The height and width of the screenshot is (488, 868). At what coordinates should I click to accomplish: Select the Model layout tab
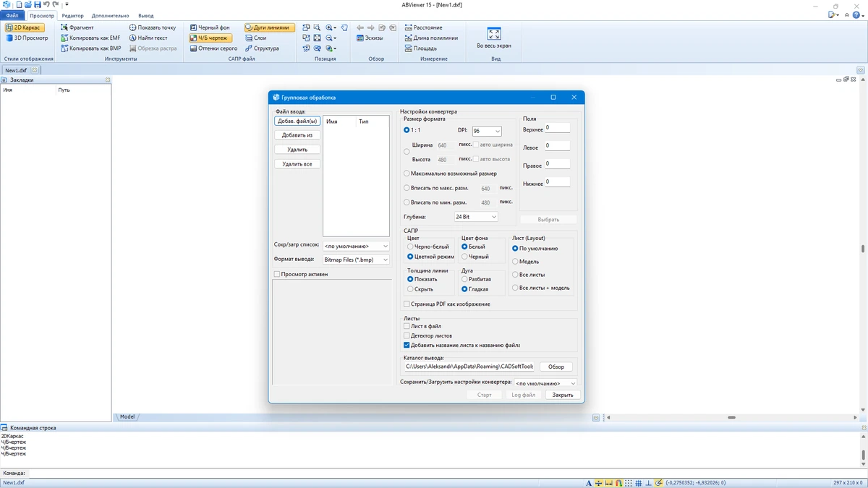pos(127,416)
